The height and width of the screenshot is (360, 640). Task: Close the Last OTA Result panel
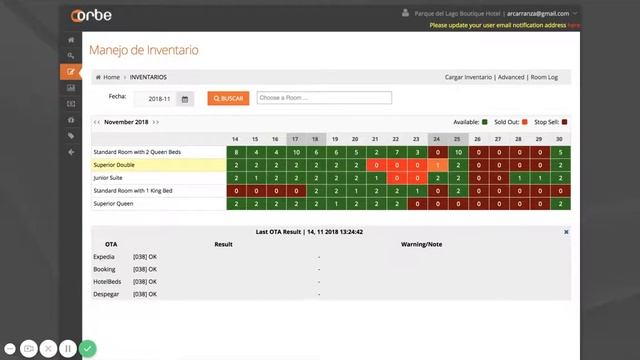[x=566, y=232]
